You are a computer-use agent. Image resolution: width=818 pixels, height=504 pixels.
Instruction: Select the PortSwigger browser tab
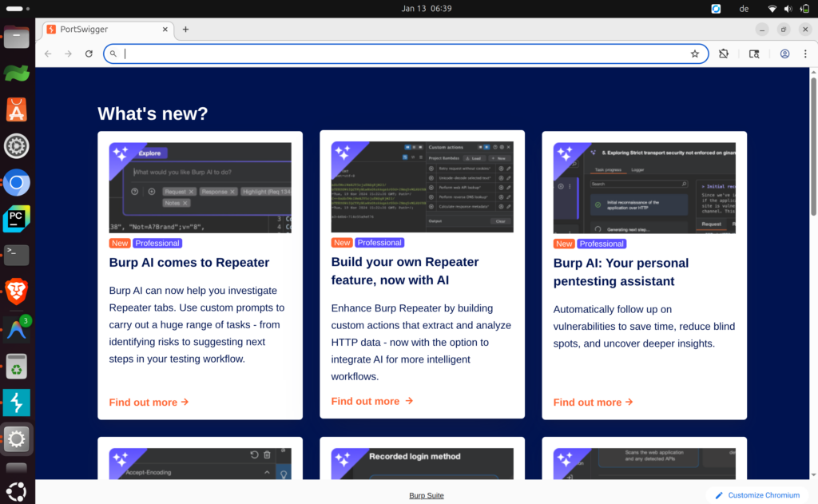[x=104, y=30]
